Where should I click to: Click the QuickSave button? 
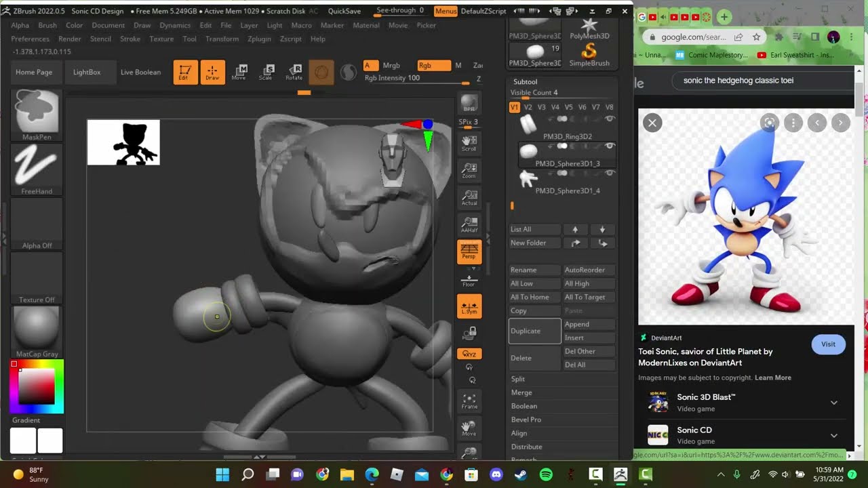coord(344,12)
